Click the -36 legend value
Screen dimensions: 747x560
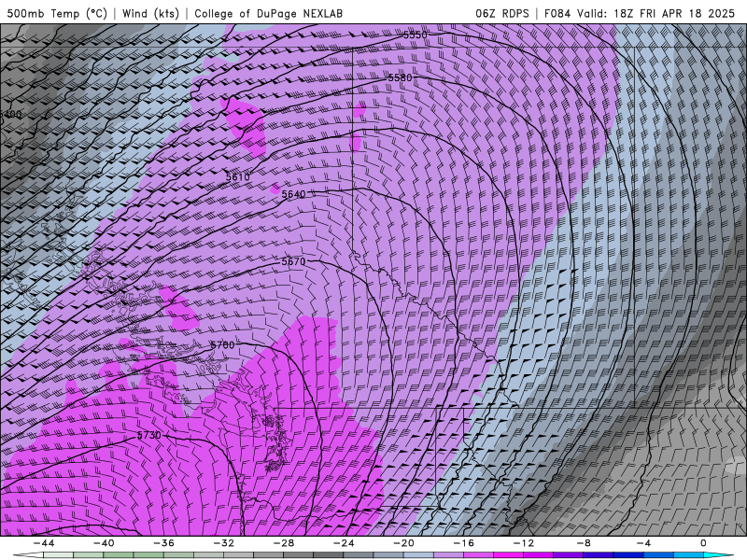[x=163, y=543]
